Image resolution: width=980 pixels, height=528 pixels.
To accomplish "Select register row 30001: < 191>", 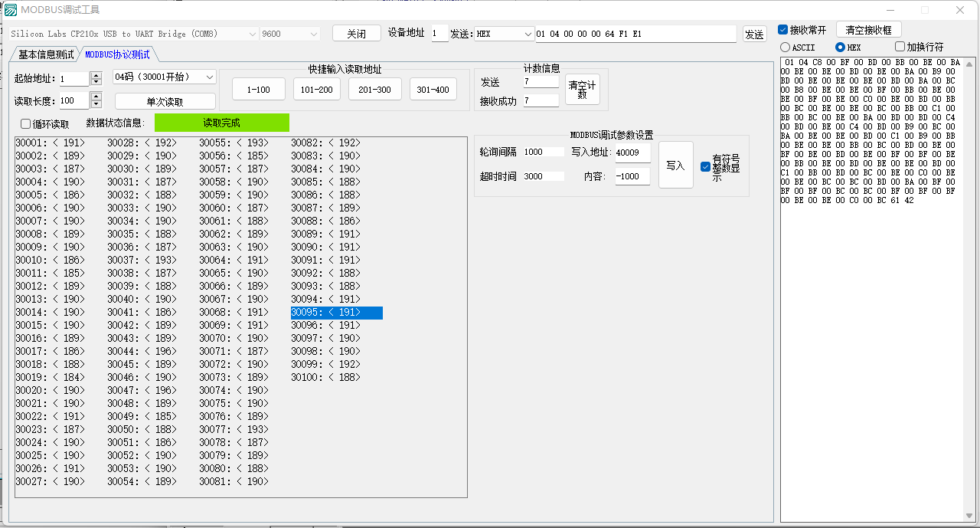I will (x=51, y=143).
